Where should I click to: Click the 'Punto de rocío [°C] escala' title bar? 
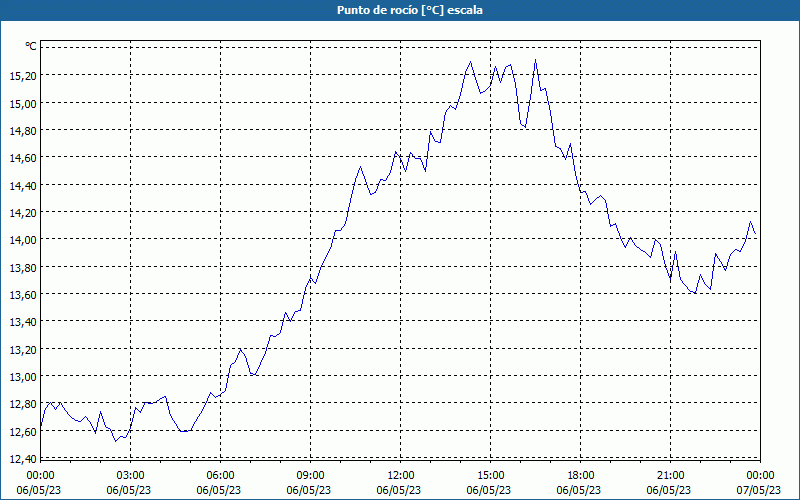coord(400,10)
